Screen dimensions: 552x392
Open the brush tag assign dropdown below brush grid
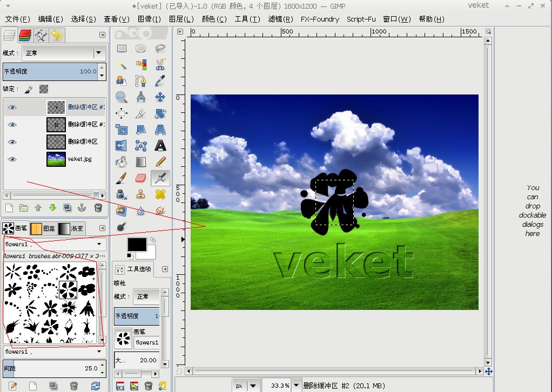pyautogui.click(x=54, y=352)
